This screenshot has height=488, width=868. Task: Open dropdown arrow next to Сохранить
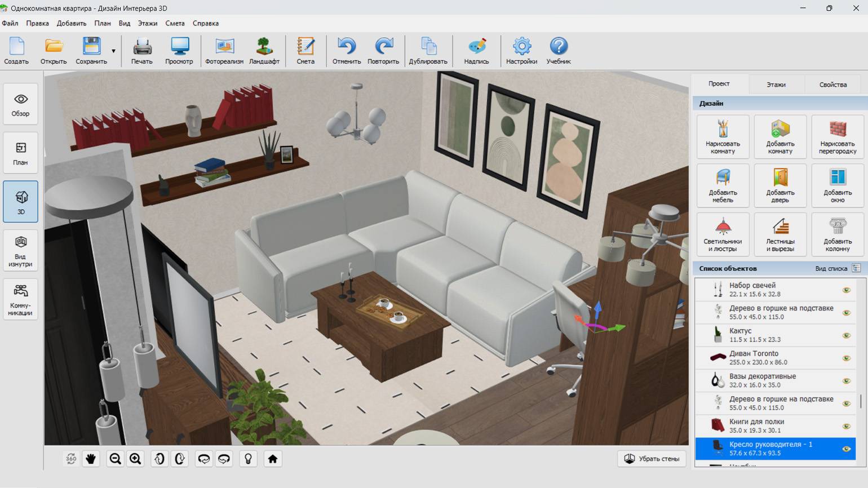113,51
